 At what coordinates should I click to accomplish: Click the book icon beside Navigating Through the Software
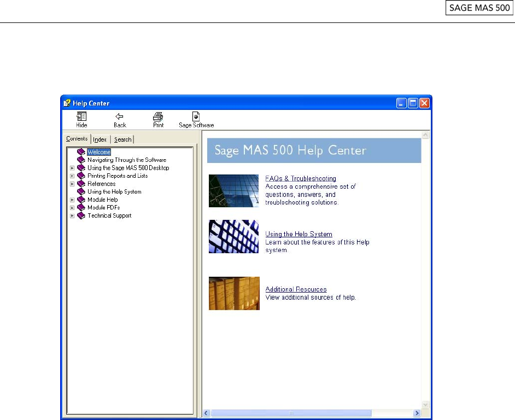81,160
